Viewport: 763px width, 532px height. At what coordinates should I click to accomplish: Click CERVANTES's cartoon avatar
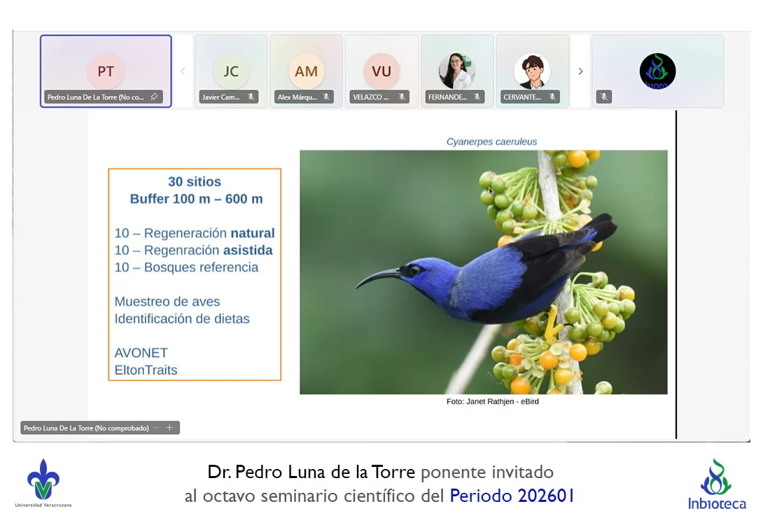pos(532,71)
